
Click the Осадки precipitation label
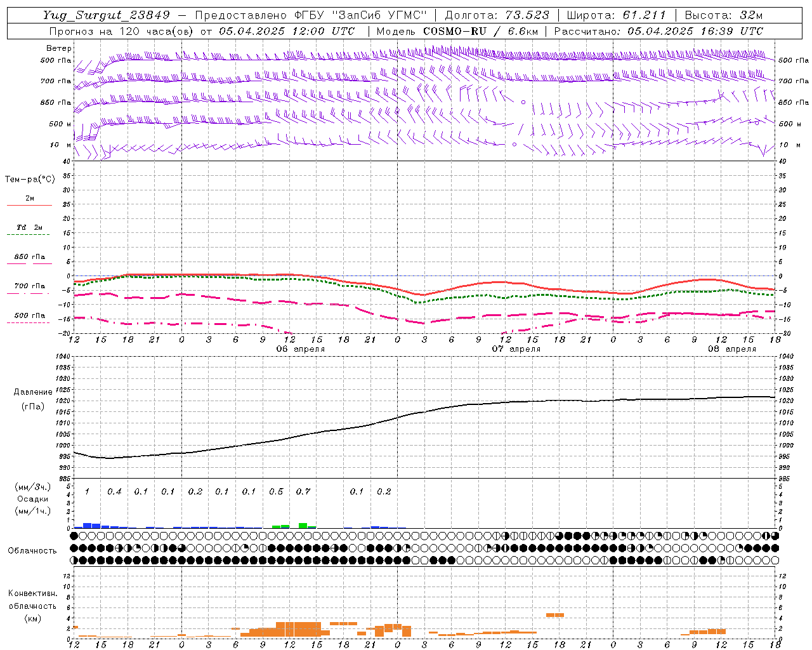pyautogui.click(x=33, y=499)
